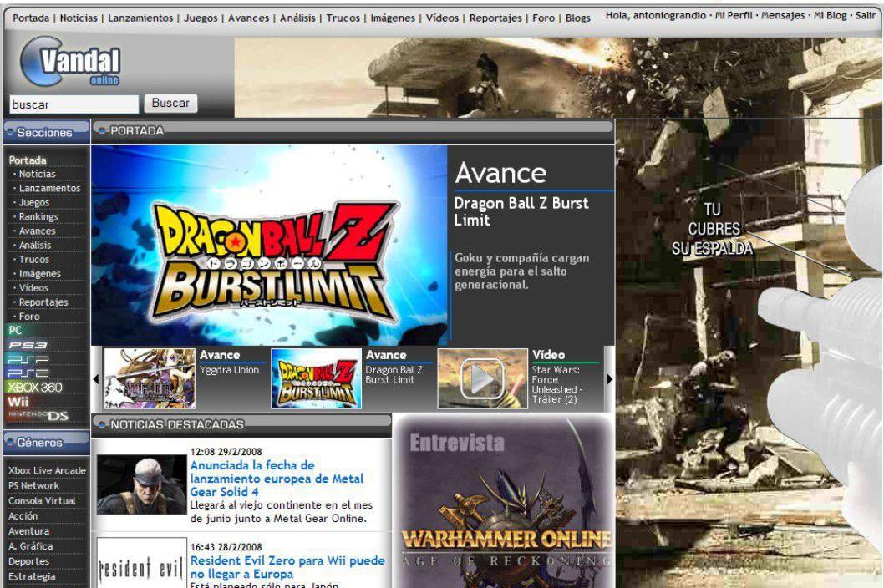This screenshot has width=884, height=588.
Task: Select Vídeos in the Secciones sidebar
Action: click(x=33, y=288)
